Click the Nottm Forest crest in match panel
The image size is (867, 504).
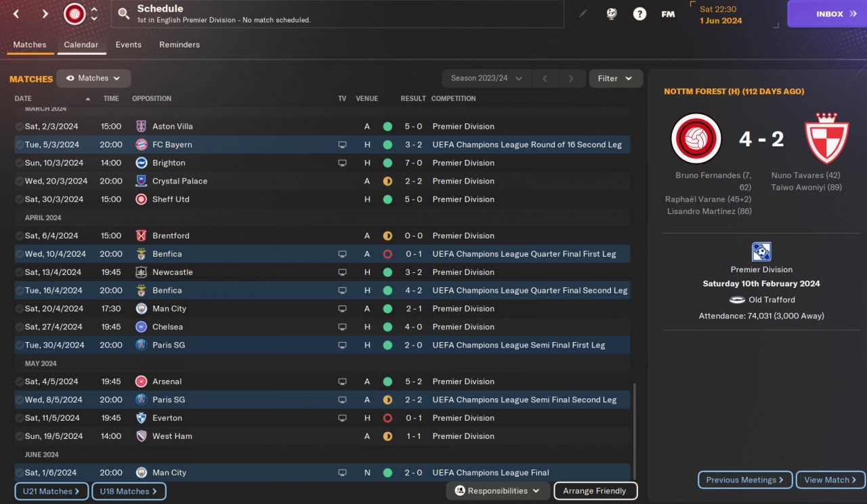pos(826,138)
